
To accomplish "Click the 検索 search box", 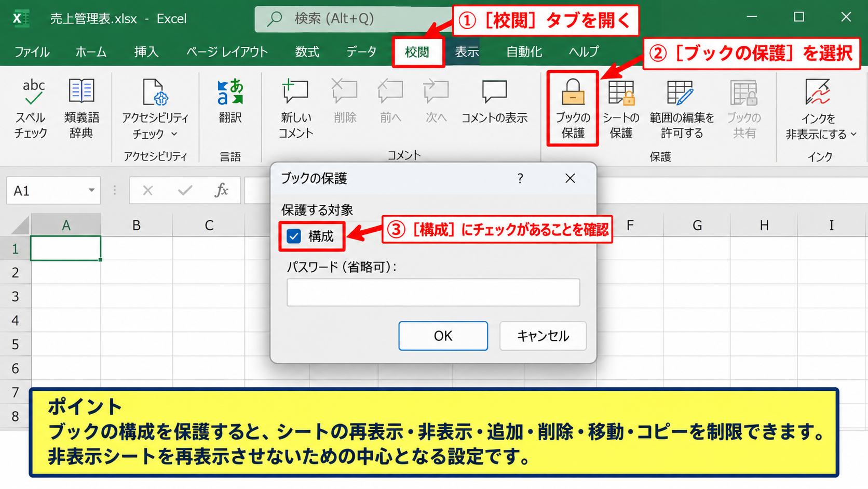I will click(x=353, y=19).
